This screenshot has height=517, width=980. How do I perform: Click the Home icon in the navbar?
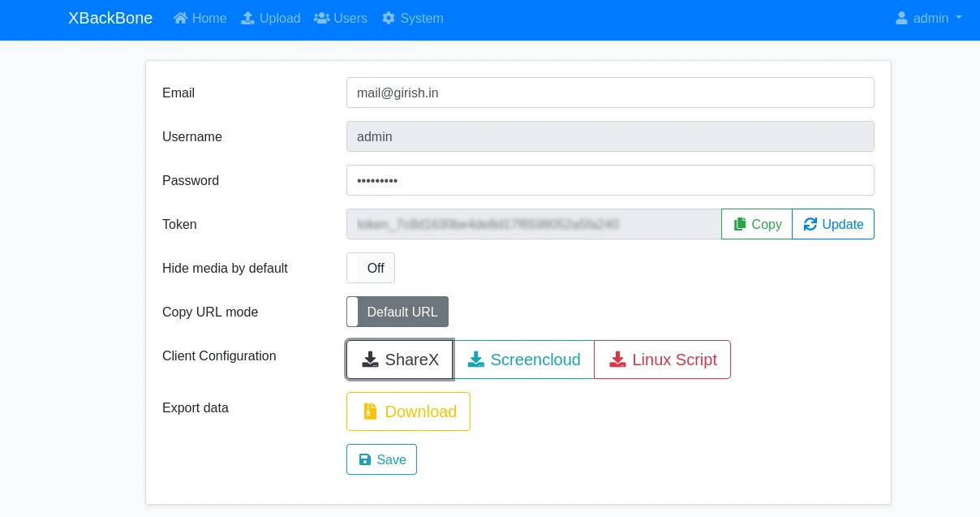point(179,18)
